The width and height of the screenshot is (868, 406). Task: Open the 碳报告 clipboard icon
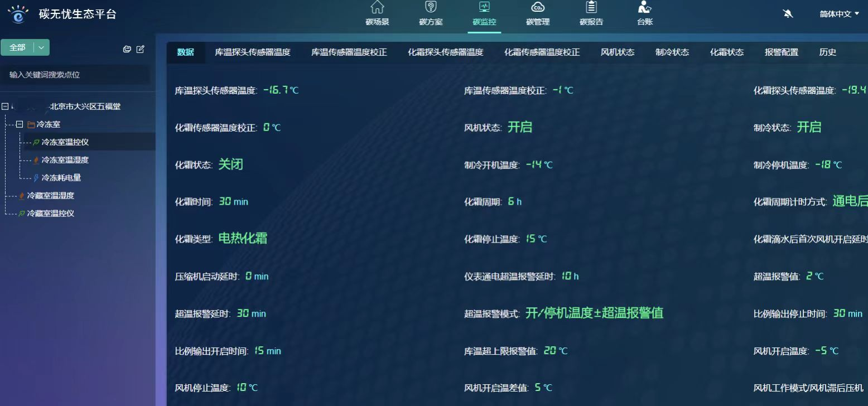click(x=591, y=8)
